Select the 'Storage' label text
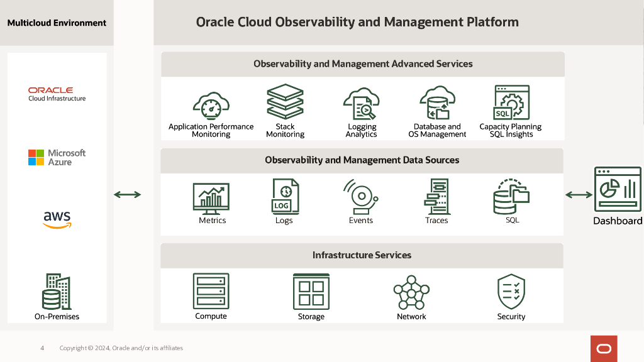The height and width of the screenshot is (362, 644). 311,317
